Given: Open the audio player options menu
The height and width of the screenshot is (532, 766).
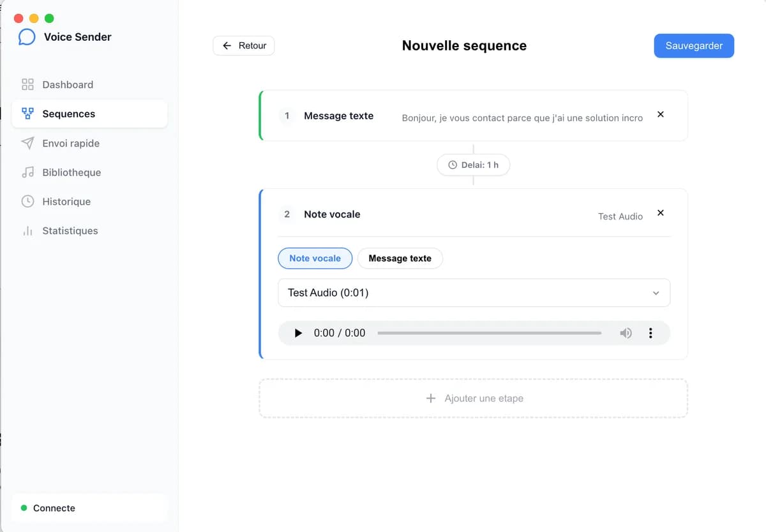Looking at the screenshot, I should 650,332.
